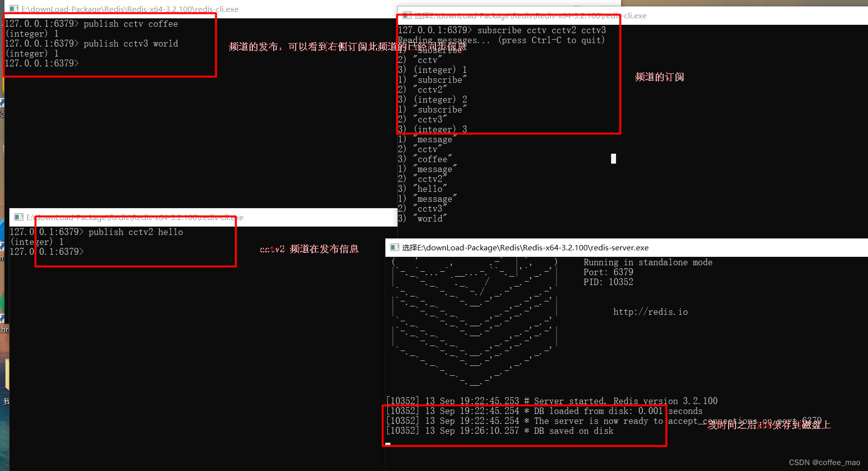
Task: Click the 'Port: 6379' line in redis-server
Action: point(608,272)
